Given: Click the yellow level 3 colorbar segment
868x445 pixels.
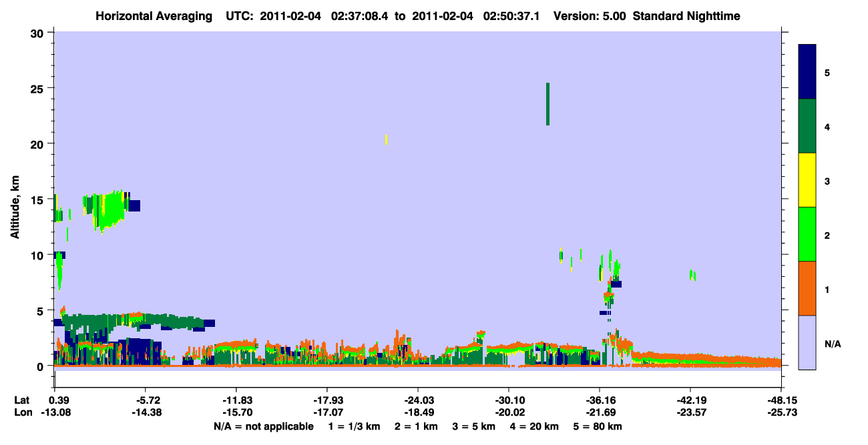Looking at the screenshot, I should [807, 180].
